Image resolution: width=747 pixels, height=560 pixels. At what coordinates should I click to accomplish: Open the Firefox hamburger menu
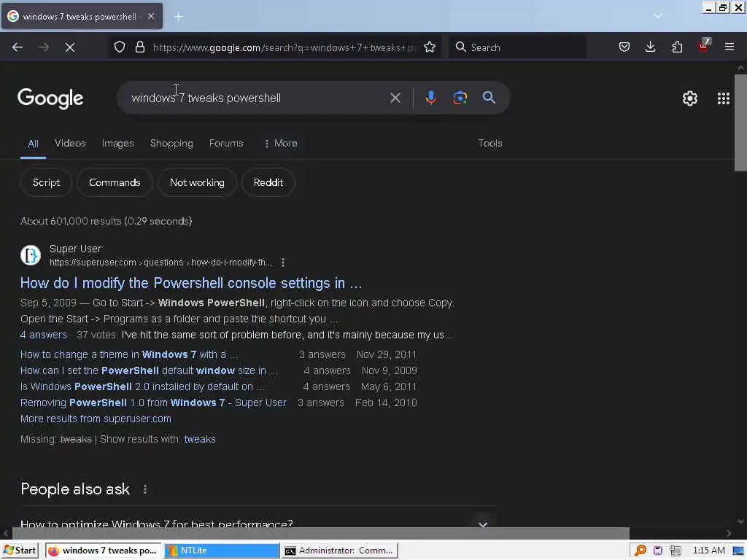729,47
